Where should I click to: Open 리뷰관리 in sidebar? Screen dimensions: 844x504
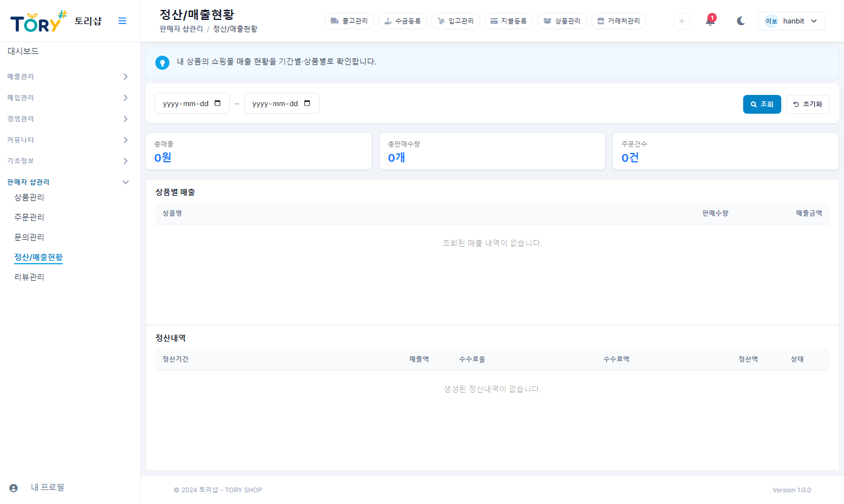pos(29,277)
